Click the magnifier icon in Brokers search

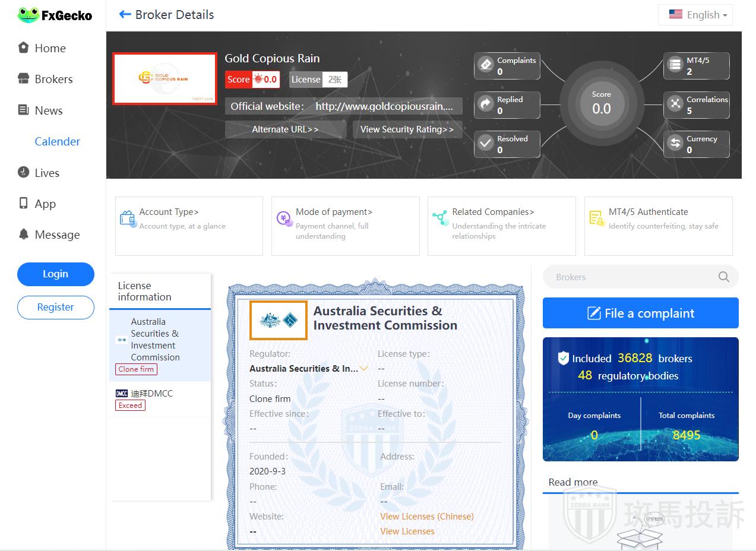coord(723,277)
